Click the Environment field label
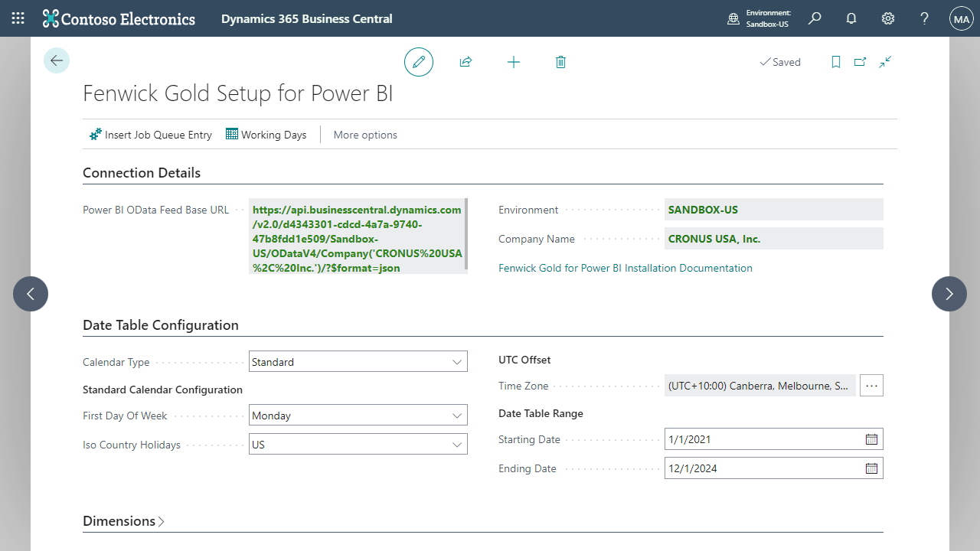The height and width of the screenshot is (551, 980). click(528, 210)
